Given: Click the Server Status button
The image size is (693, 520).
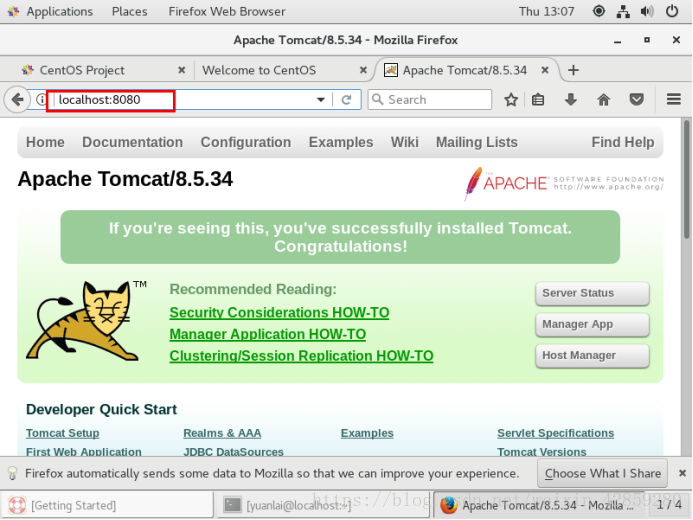Looking at the screenshot, I should pyautogui.click(x=592, y=293).
